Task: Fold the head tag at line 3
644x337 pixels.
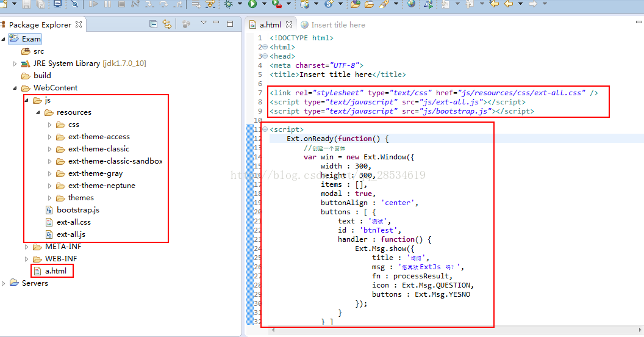Action: [265, 56]
